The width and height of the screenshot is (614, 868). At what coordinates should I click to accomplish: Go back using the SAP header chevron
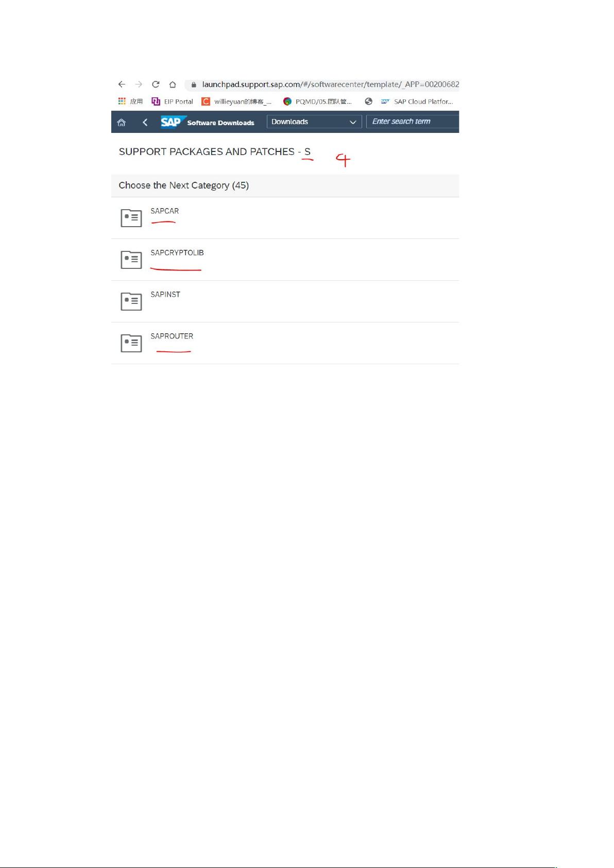click(145, 122)
